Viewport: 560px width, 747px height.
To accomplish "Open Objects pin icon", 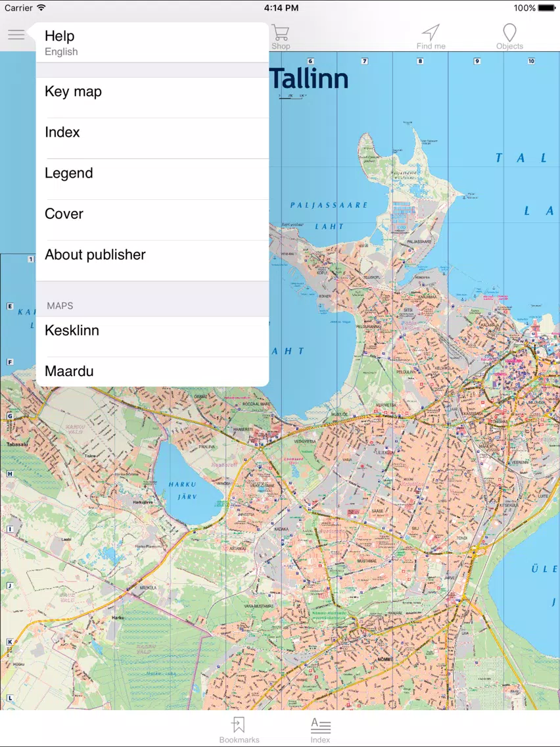I will pos(509,37).
